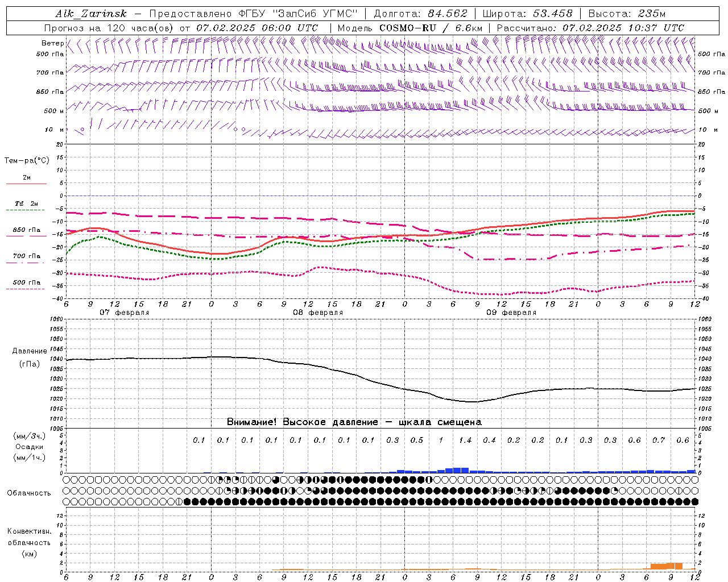Viewport: 728px width, 582px height.
Task: Click the Alk_Zarinsk station title
Action: [x=91, y=14]
